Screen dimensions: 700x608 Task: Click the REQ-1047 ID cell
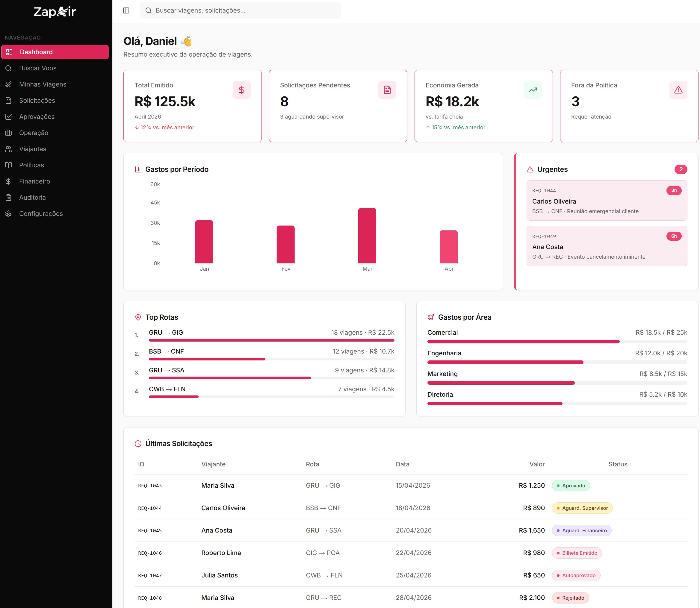(150, 575)
